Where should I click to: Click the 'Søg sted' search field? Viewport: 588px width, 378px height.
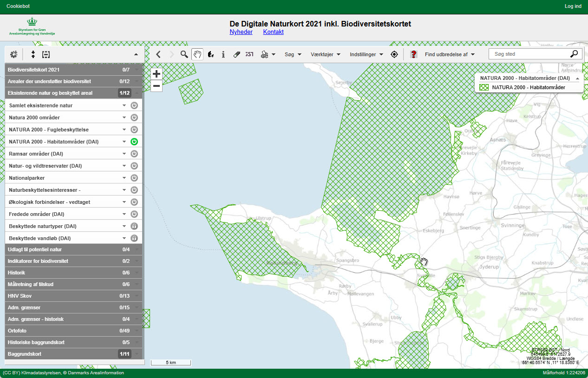529,54
